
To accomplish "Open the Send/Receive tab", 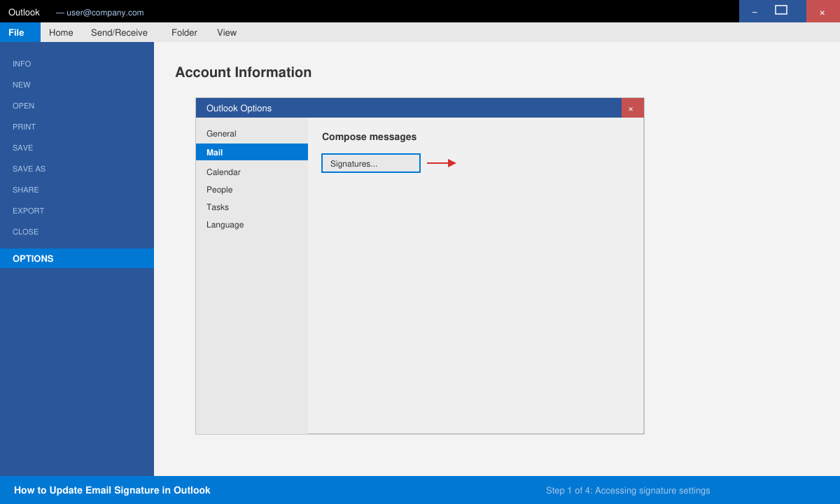I will click(x=119, y=32).
